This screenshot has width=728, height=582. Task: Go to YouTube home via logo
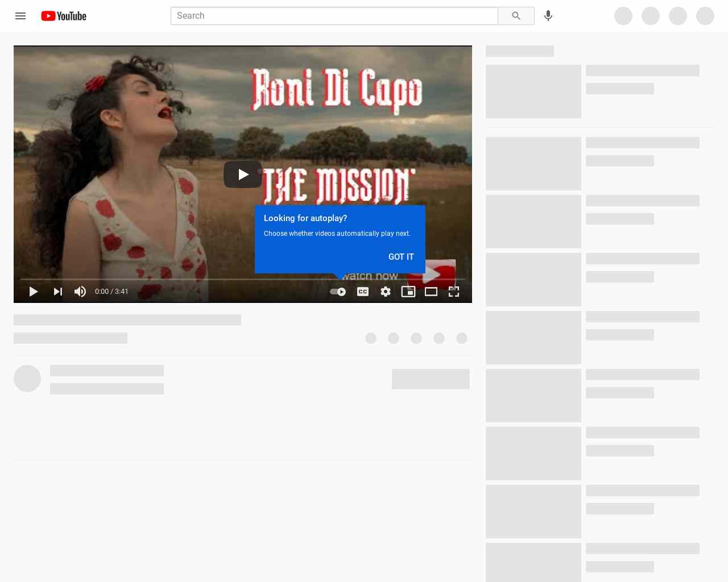coord(64,16)
